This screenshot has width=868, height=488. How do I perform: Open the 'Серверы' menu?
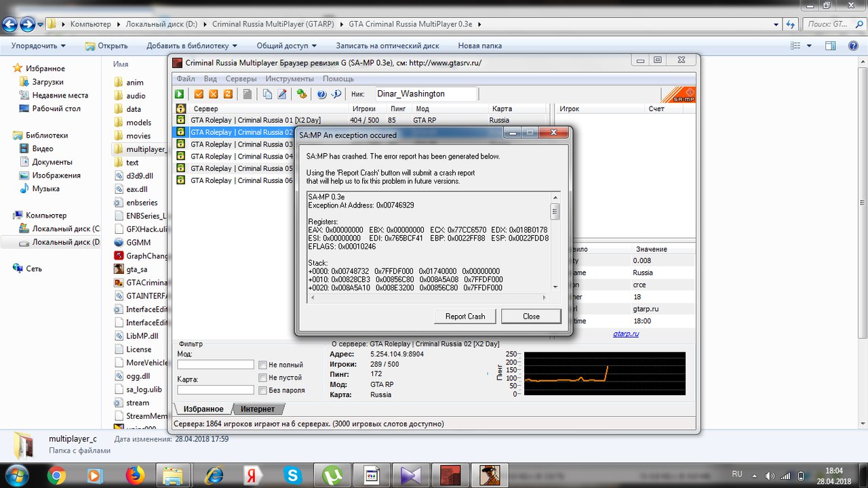point(241,79)
